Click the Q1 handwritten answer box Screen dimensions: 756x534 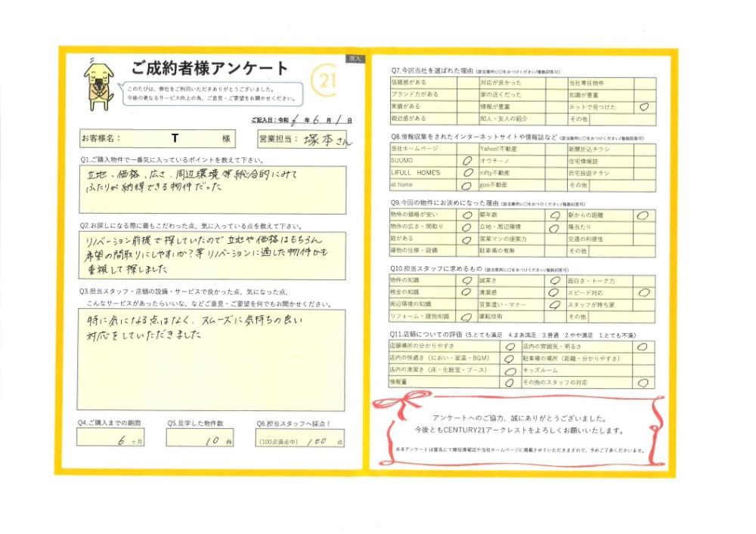tap(212, 190)
